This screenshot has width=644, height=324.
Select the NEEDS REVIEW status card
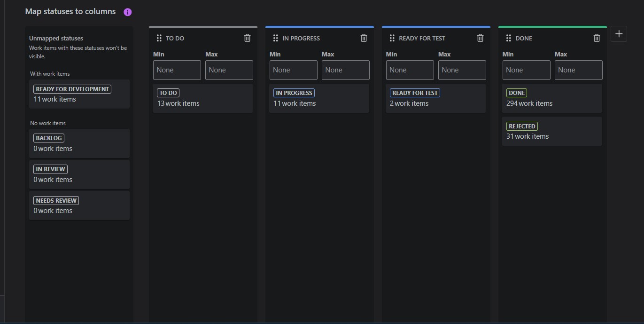[79, 205]
